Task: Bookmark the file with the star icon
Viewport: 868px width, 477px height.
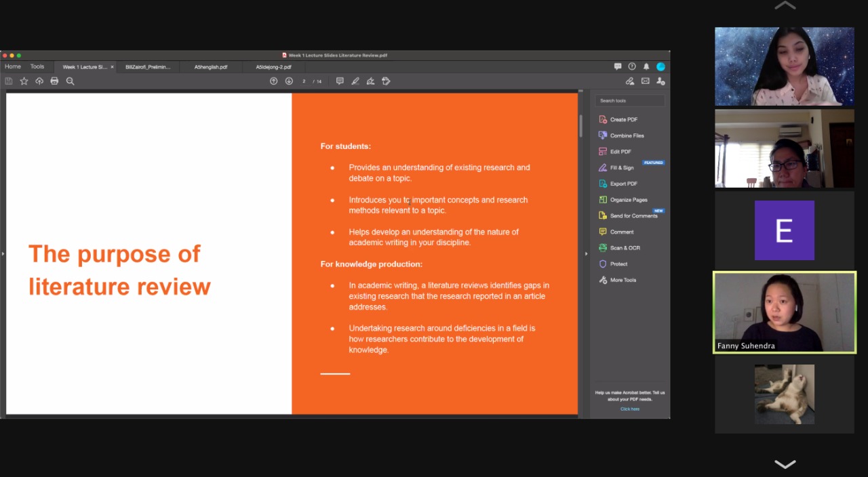Action: [x=24, y=81]
